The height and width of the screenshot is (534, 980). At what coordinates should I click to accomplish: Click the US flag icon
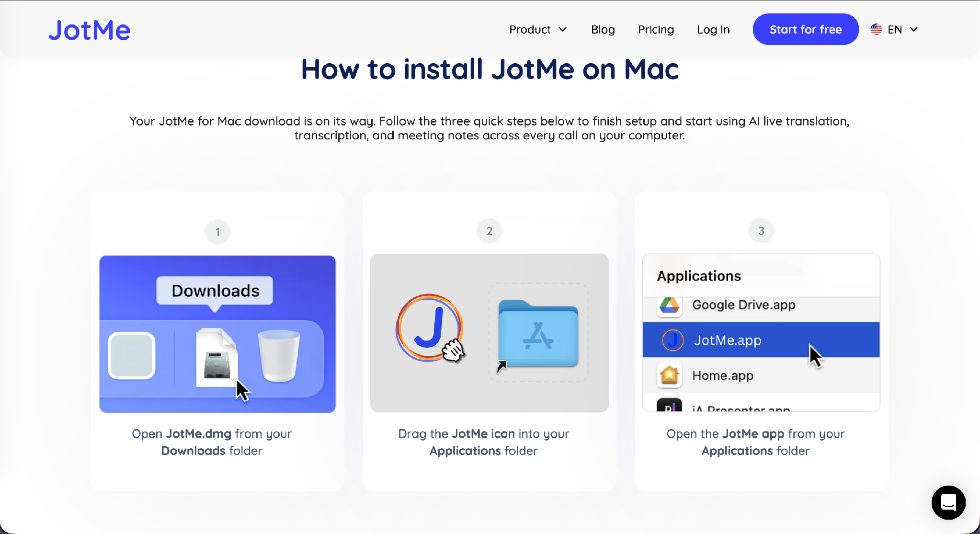[x=876, y=29]
